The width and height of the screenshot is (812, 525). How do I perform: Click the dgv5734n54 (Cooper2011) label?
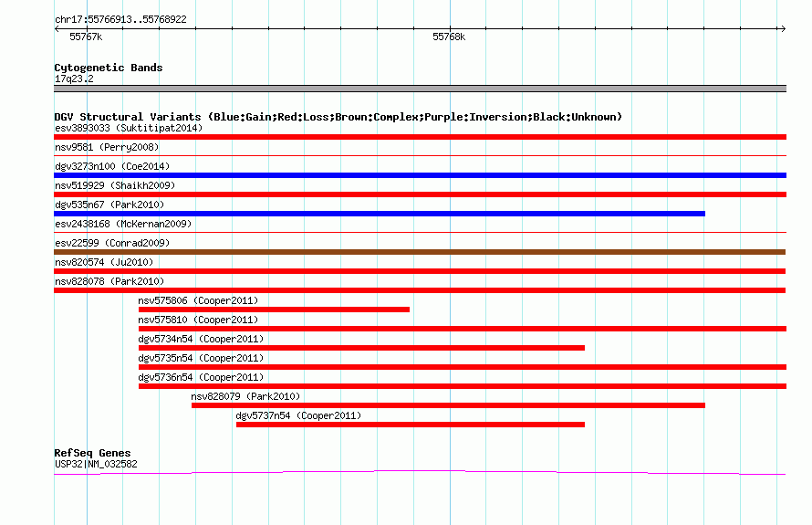coord(201,339)
